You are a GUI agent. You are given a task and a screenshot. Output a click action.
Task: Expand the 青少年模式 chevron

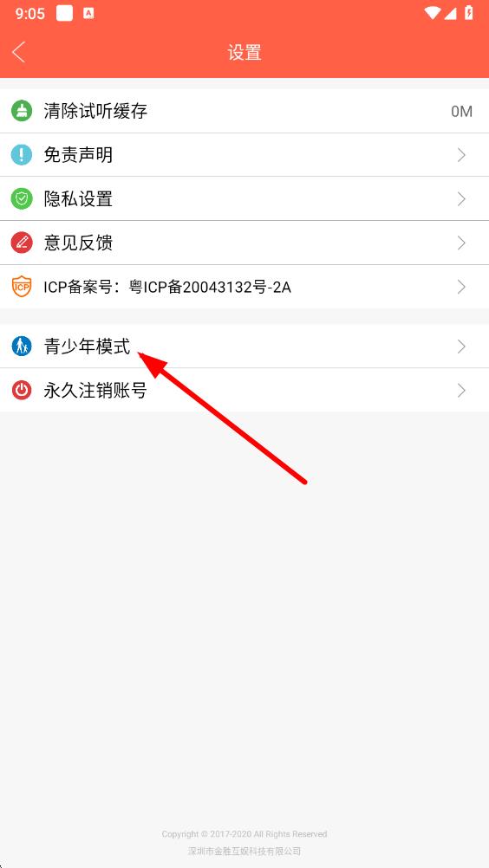(461, 347)
